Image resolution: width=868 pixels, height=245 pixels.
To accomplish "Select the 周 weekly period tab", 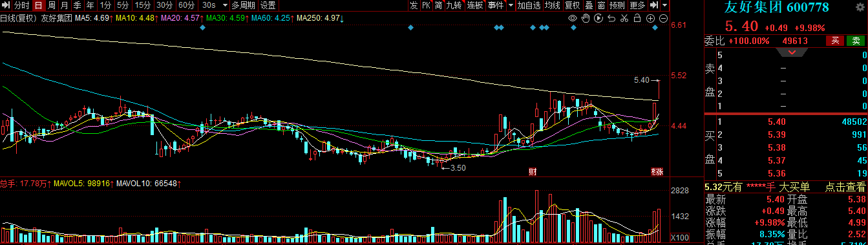I will pos(52,5).
